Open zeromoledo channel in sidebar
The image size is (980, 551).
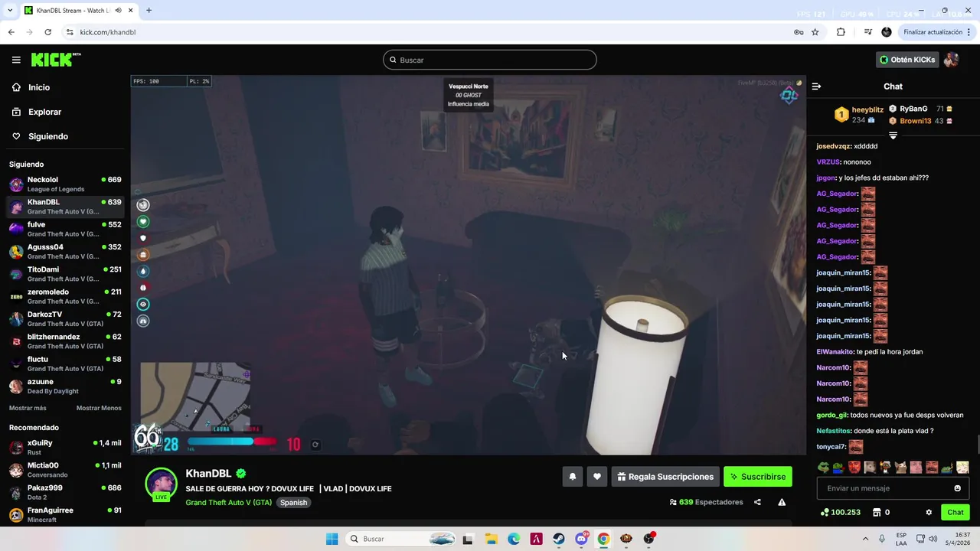(x=65, y=296)
